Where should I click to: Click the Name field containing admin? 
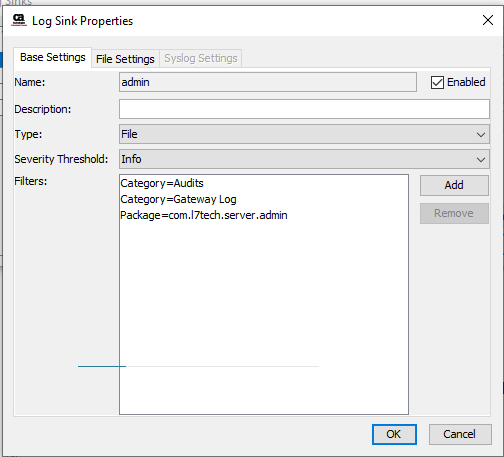pos(268,82)
